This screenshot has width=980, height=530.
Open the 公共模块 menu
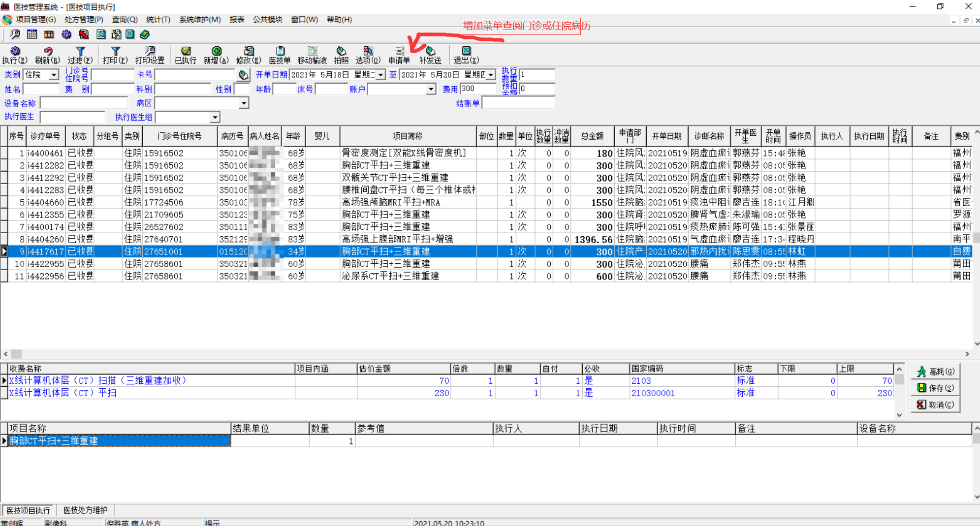coord(267,20)
